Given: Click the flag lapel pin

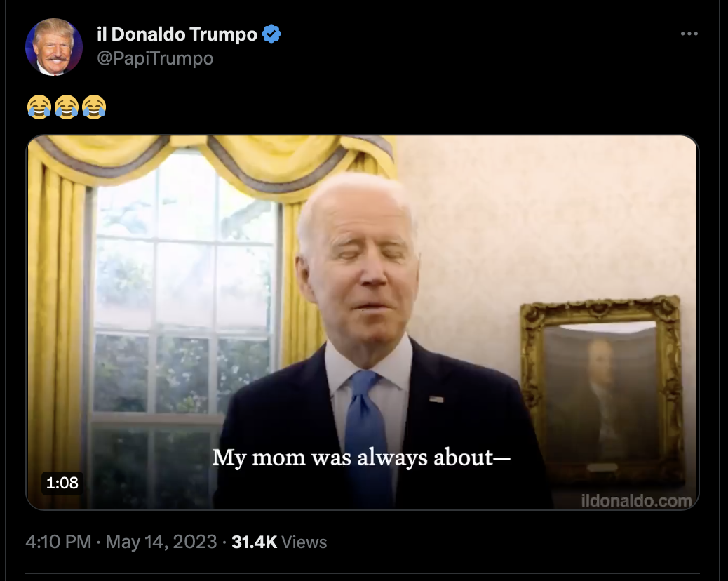Looking at the screenshot, I should pyautogui.click(x=436, y=399).
